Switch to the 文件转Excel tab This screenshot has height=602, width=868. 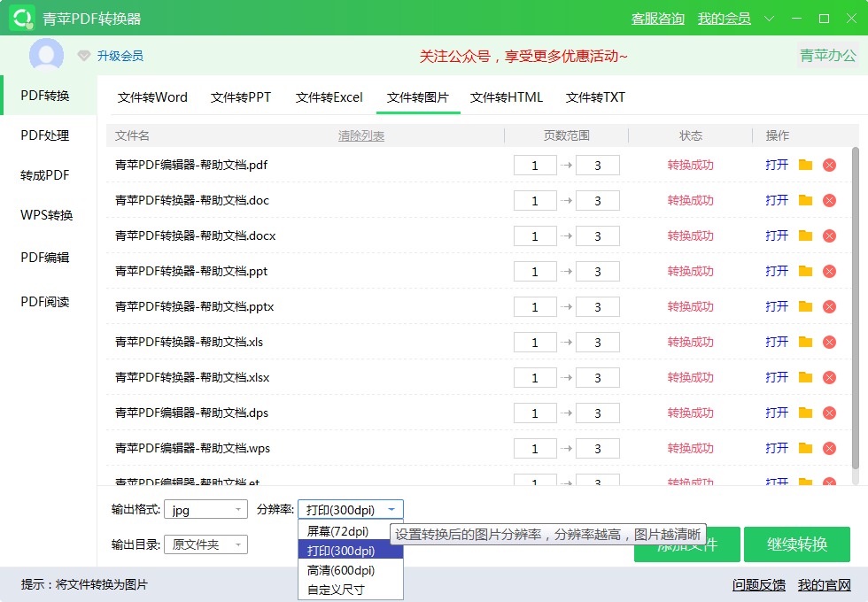[329, 97]
